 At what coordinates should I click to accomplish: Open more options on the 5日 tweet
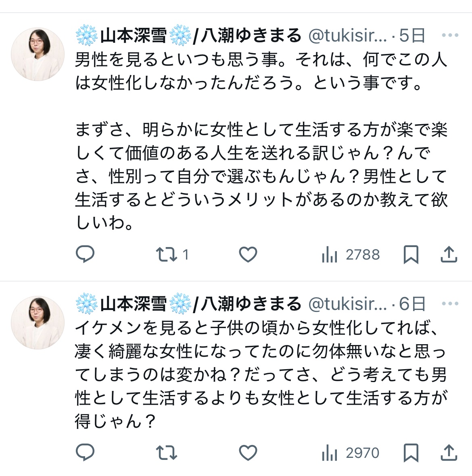pyautogui.click(x=450, y=35)
